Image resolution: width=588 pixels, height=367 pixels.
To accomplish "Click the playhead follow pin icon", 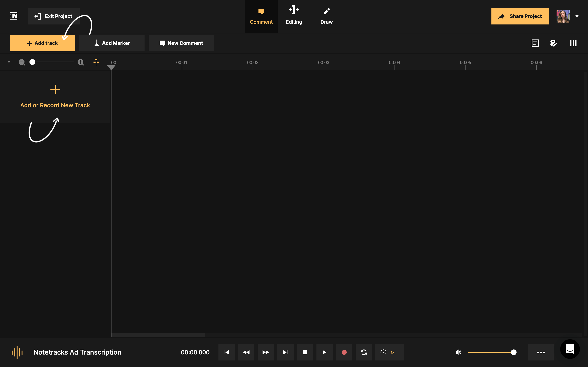I will point(96,62).
